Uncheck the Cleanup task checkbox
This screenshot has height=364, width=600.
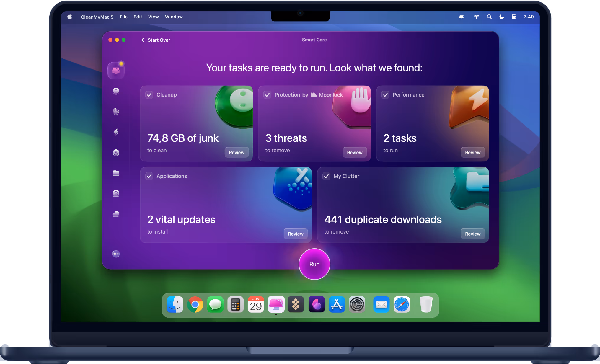coord(149,95)
